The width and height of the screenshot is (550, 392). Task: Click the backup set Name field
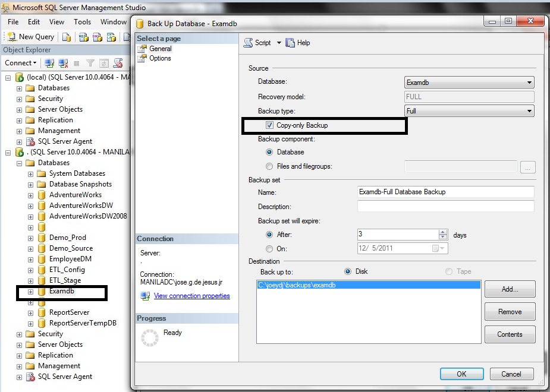(446, 192)
